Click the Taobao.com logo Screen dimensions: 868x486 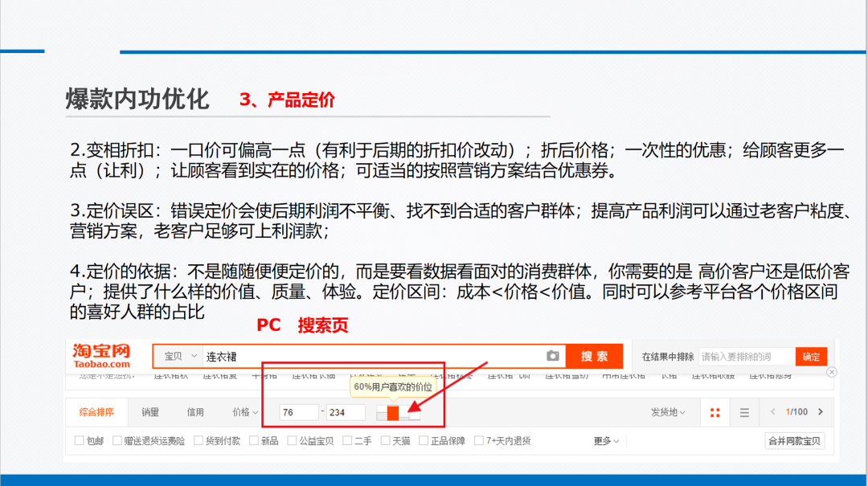coord(101,356)
